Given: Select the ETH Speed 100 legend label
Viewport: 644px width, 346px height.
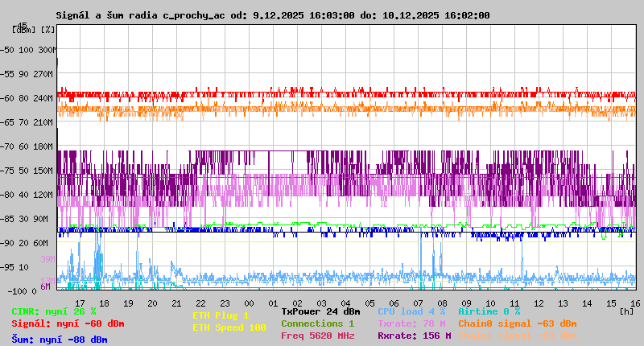Looking at the screenshot, I should pos(229,327).
